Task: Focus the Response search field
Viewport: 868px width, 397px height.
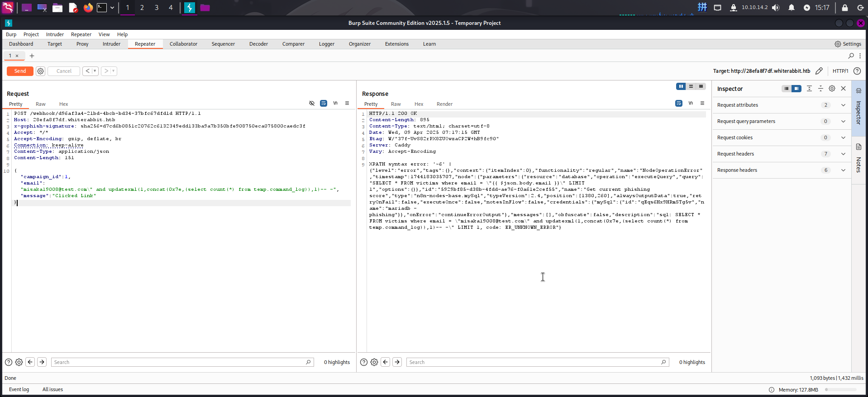Action: tap(538, 362)
